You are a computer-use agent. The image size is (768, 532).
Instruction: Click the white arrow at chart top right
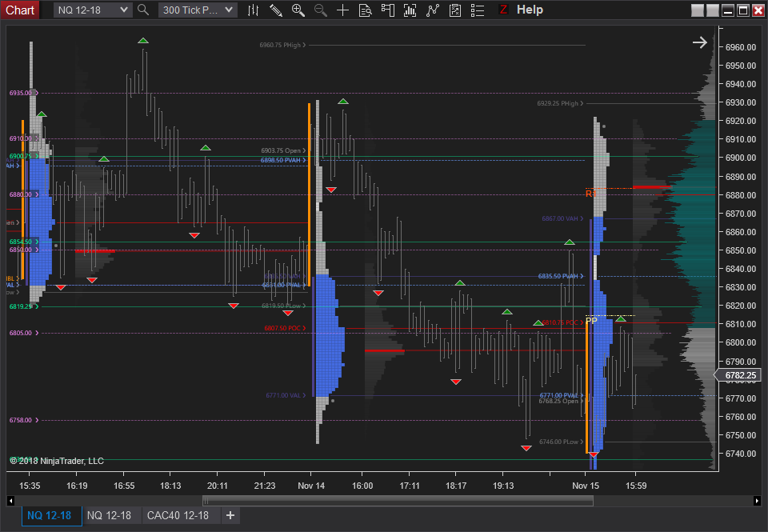point(700,42)
